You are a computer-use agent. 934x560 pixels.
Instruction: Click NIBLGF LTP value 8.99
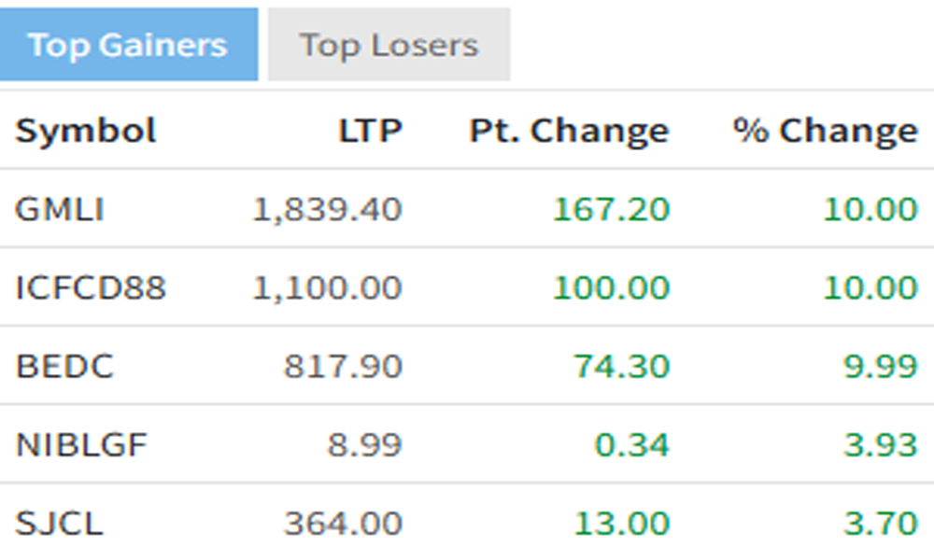[x=364, y=444]
